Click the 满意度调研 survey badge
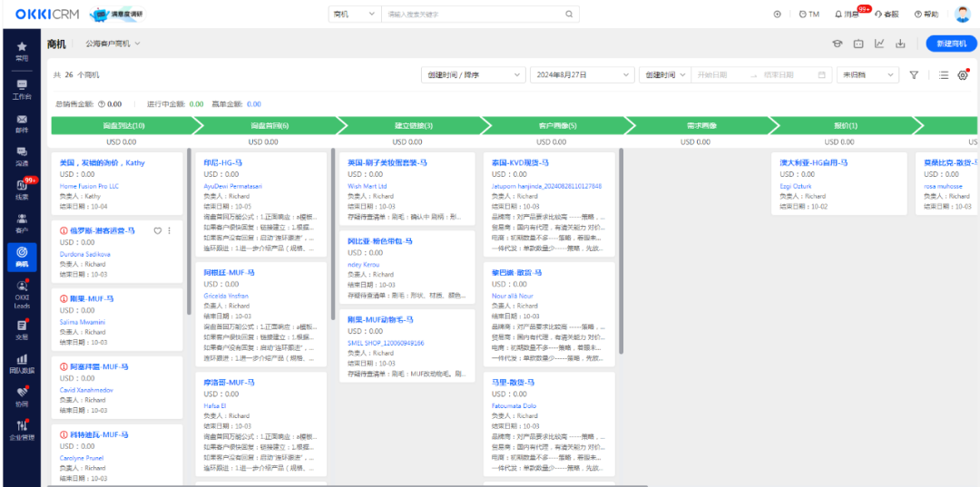The width and height of the screenshot is (980, 487). pos(117,14)
